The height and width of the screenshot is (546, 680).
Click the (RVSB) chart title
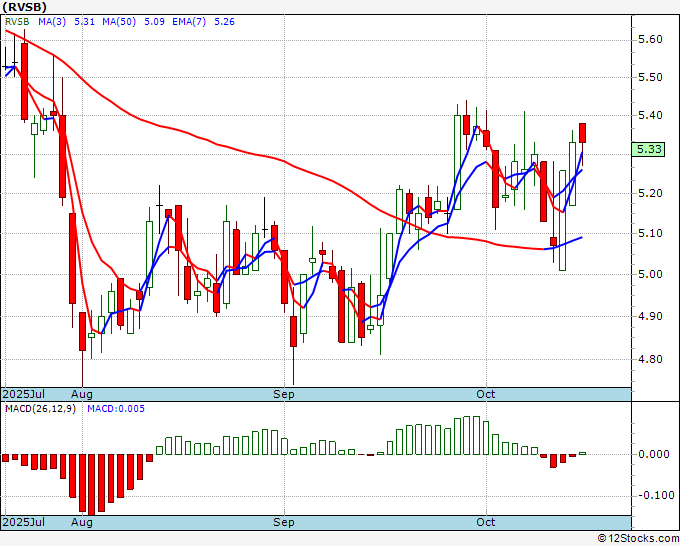click(24, 7)
